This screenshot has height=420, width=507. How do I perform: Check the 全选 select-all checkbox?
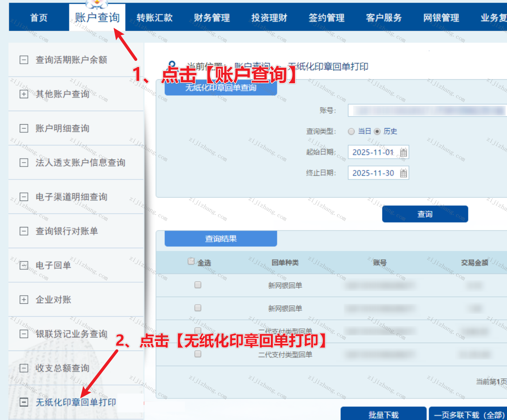(191, 261)
